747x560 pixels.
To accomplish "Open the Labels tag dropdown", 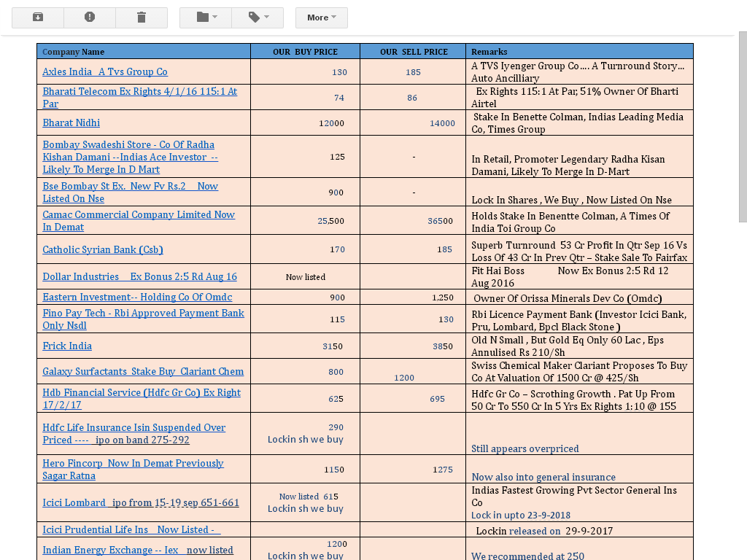I will point(258,17).
